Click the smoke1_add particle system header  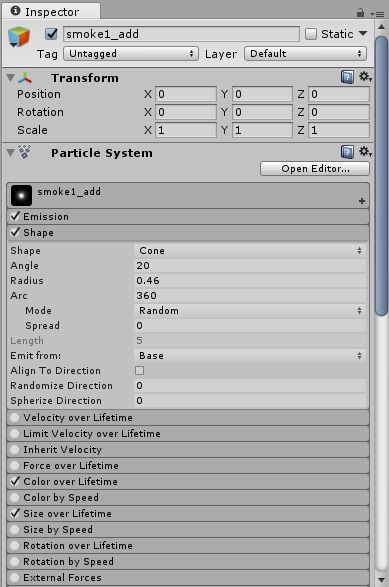(188, 195)
